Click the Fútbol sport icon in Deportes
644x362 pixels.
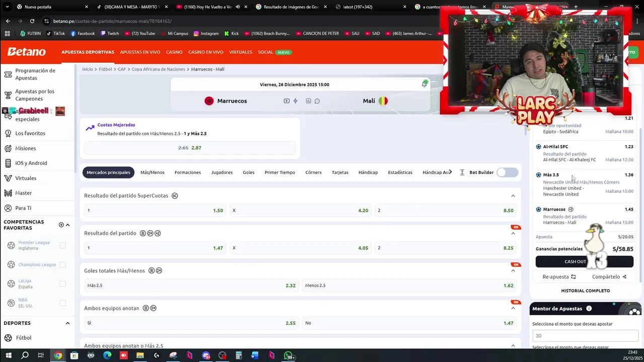click(8, 338)
